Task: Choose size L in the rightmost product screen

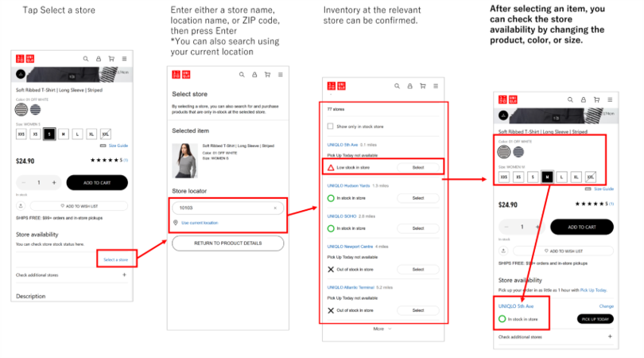Action: click(561, 177)
